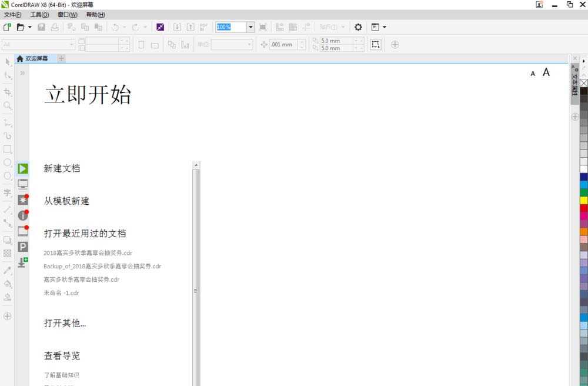This screenshot has height=386, width=588.
Task: Open the 文件 menu
Action: 11,15
